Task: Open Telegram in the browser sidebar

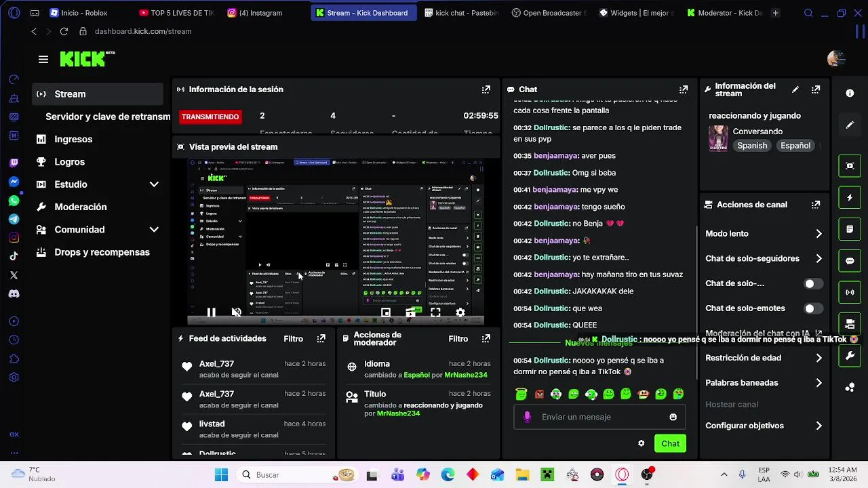Action: pyautogui.click(x=14, y=219)
